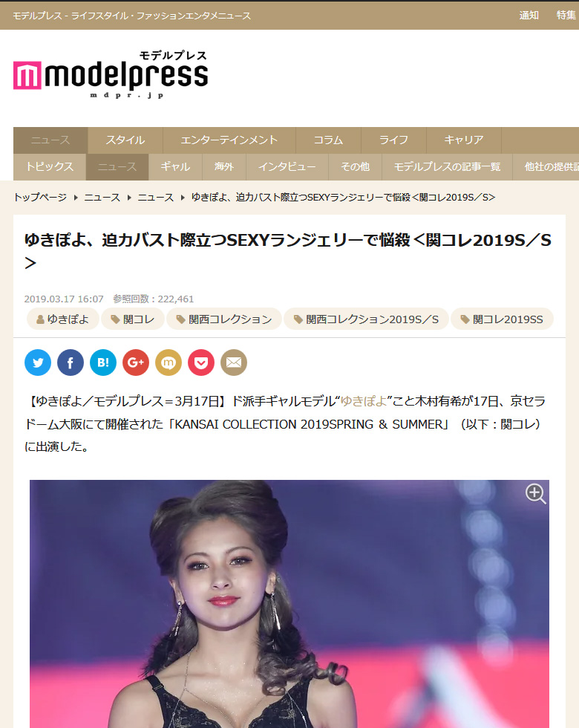
Task: Go to トップページ breadcrumb link
Action: click(40, 198)
